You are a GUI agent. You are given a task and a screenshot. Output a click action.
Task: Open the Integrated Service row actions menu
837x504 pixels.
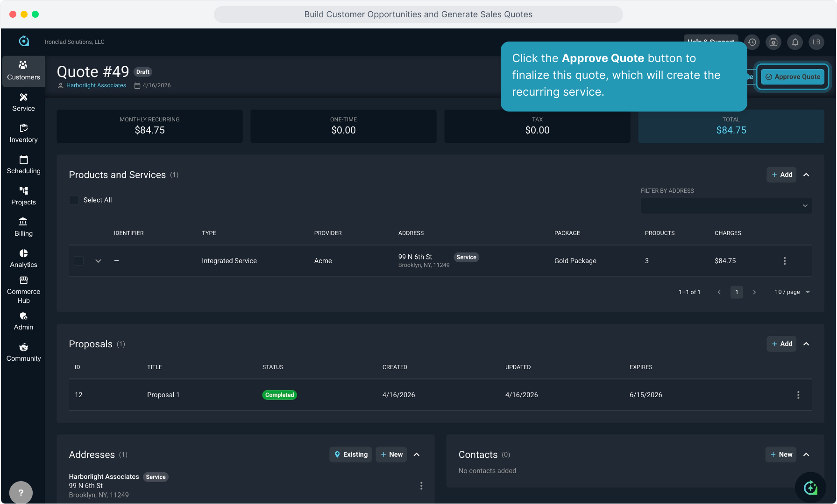(x=785, y=261)
